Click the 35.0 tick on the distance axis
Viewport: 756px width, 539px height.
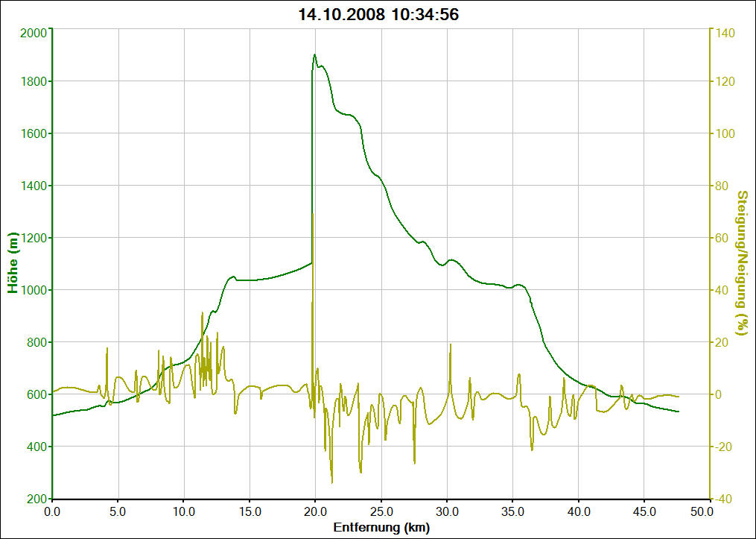(512, 512)
